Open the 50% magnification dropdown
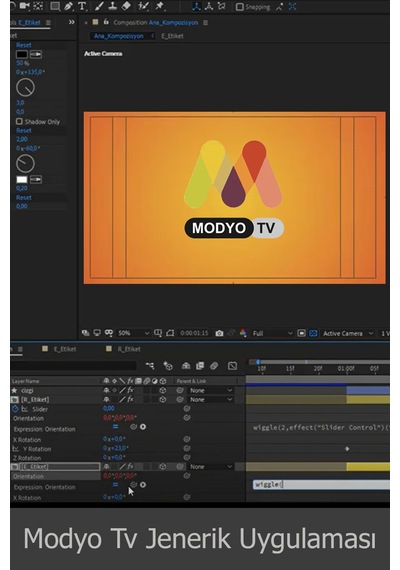 [134, 333]
